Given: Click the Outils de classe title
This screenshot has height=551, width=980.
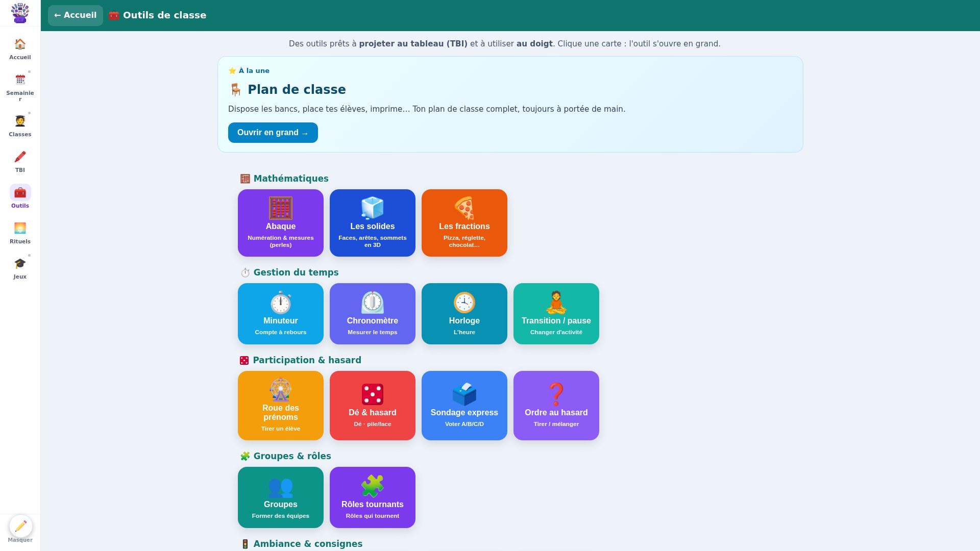Looking at the screenshot, I should click(x=165, y=15).
